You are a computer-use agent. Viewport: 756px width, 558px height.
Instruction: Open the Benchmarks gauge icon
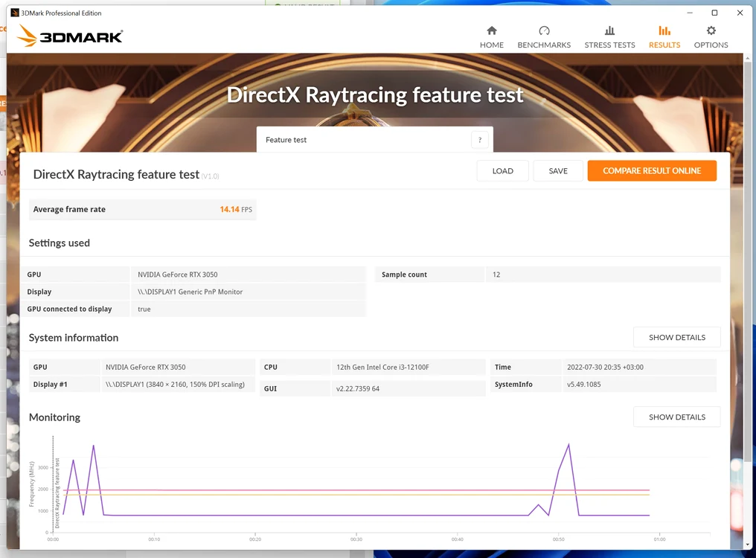click(544, 31)
